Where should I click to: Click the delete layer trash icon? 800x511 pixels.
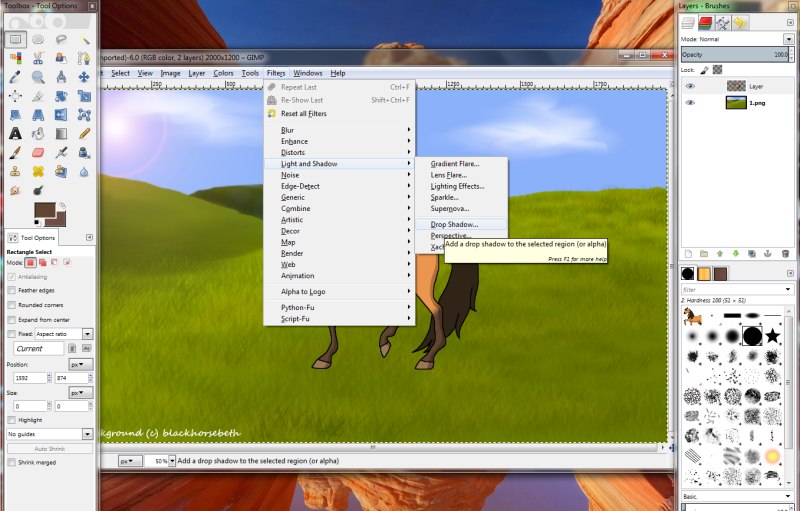[785, 253]
